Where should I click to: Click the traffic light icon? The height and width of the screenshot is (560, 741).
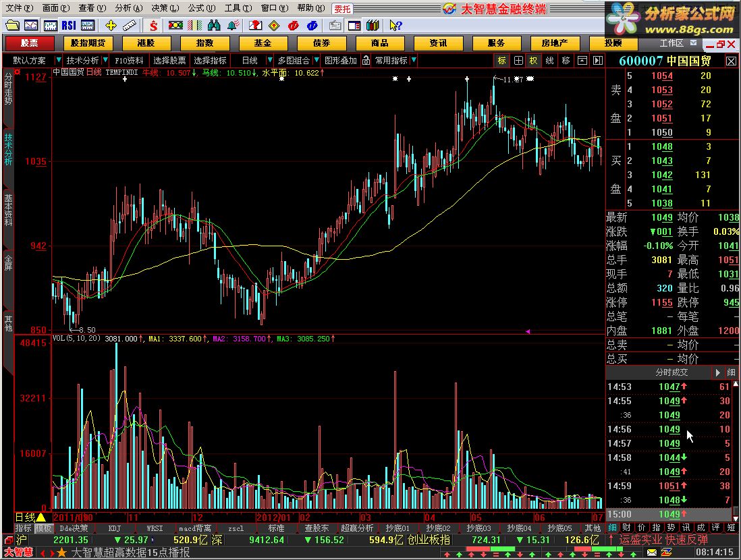pyautogui.click(x=175, y=26)
